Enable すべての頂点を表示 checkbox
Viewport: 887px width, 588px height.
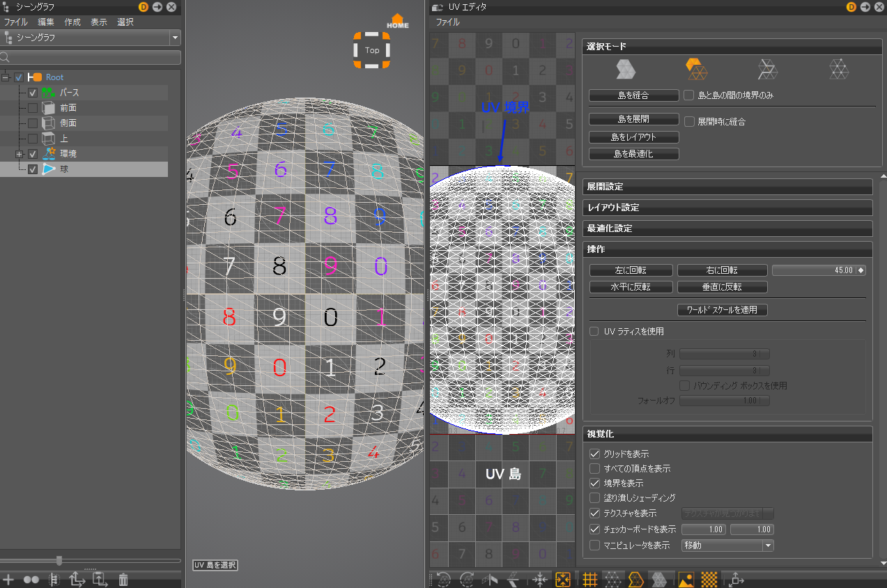tap(594, 469)
